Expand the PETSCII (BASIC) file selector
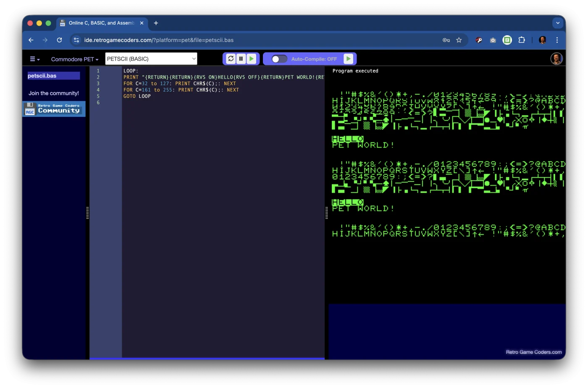This screenshot has width=588, height=389. [x=151, y=59]
